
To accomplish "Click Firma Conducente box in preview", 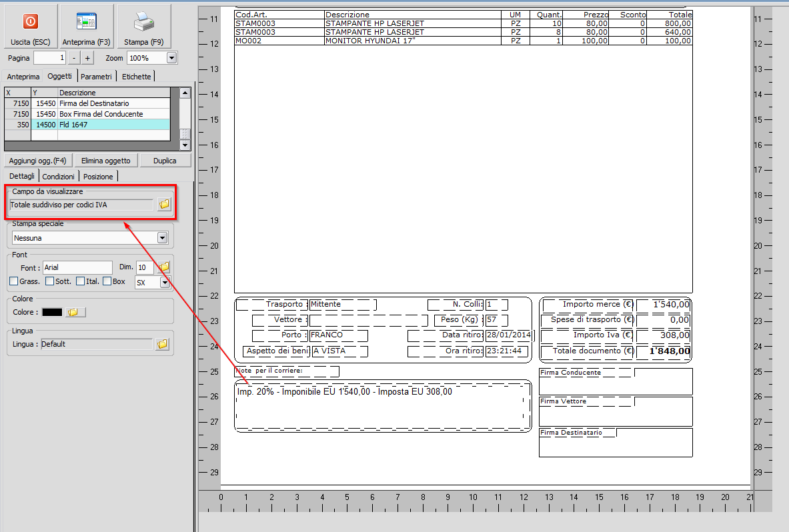I will [x=616, y=381].
